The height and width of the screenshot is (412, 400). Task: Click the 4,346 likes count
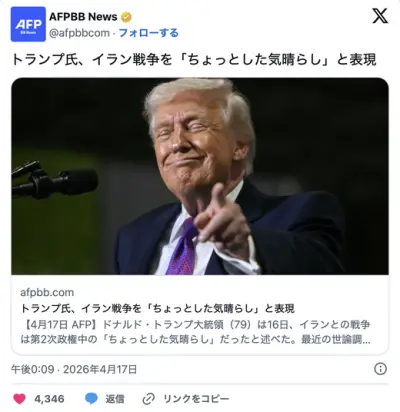click(x=49, y=399)
